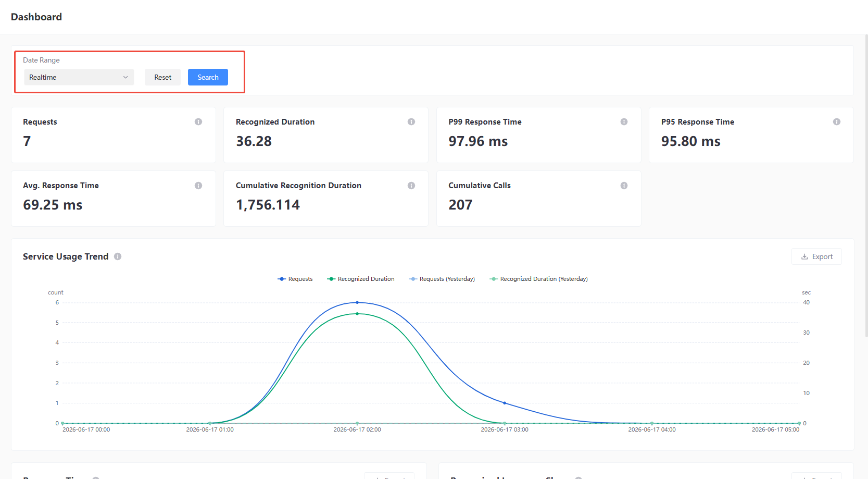Click the x-axis label 2026-06-17 04:00
This screenshot has height=479, width=868.
point(652,429)
